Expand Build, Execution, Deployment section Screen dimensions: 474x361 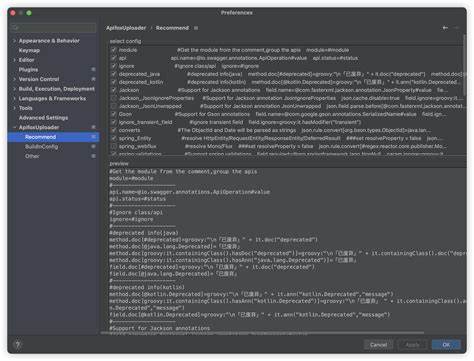(x=14, y=89)
